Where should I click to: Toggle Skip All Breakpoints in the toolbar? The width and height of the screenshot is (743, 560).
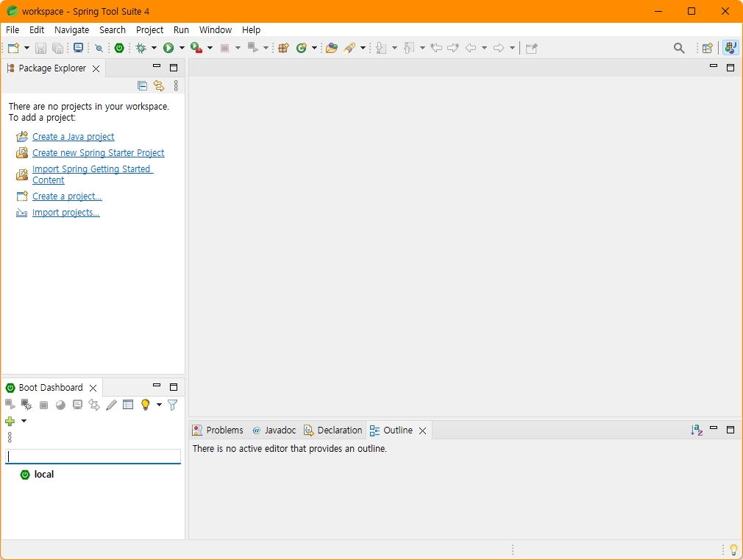[99, 48]
